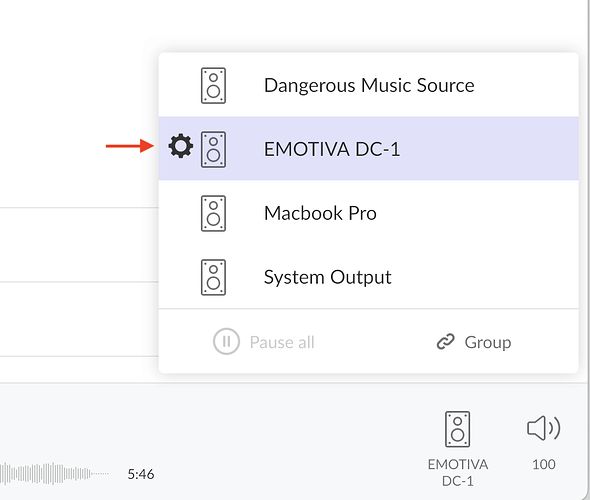Select Dangerous Music Source zone
This screenshot has height=500, width=590.
point(369,85)
